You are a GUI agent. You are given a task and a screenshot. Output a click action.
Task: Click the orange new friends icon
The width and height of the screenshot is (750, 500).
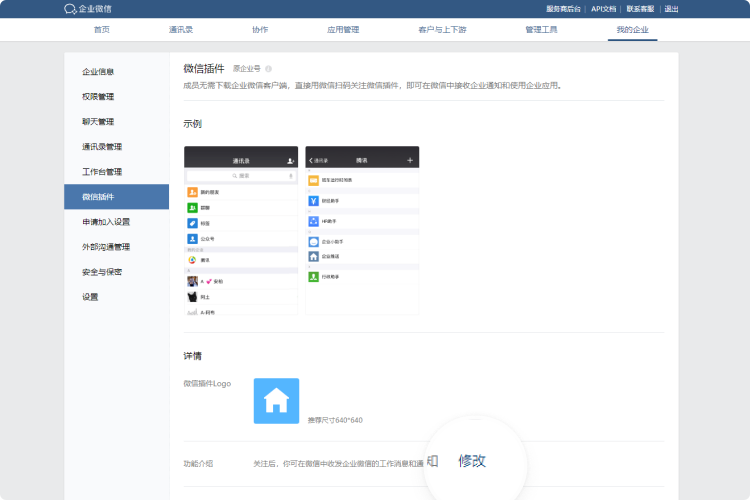click(x=192, y=192)
